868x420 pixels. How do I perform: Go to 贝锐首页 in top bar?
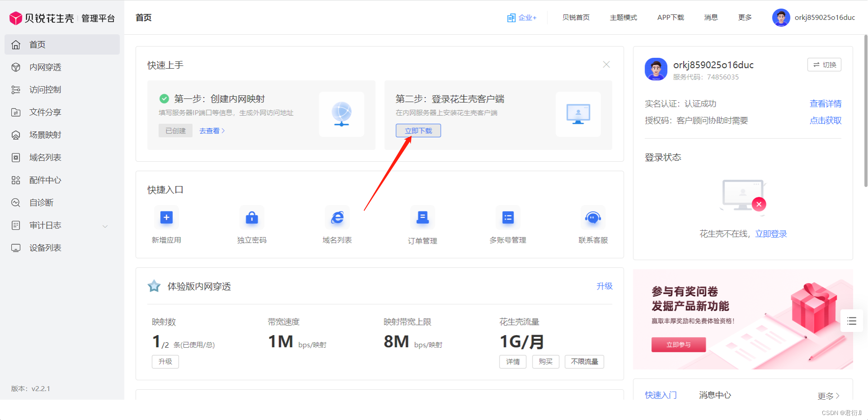point(576,18)
